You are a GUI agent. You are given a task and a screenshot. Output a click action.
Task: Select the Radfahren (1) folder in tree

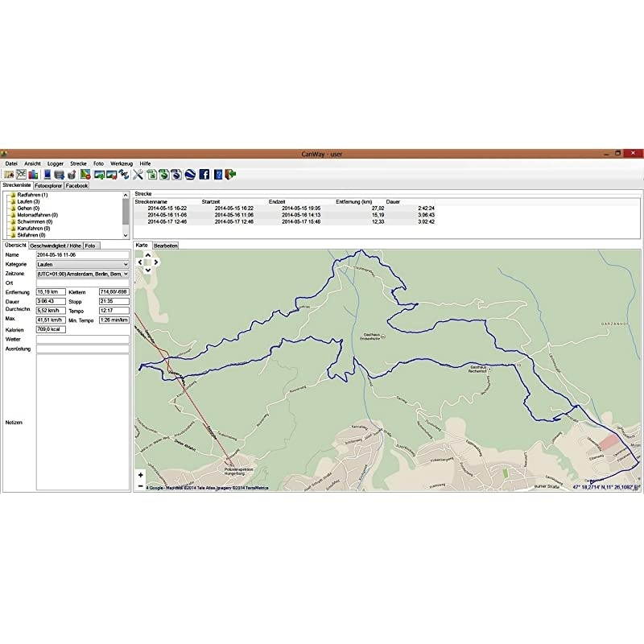32,195
